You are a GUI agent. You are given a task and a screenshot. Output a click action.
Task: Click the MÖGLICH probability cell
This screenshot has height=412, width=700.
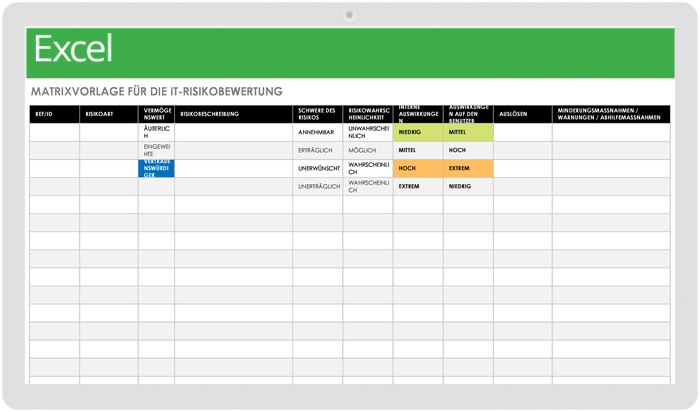[368, 150]
